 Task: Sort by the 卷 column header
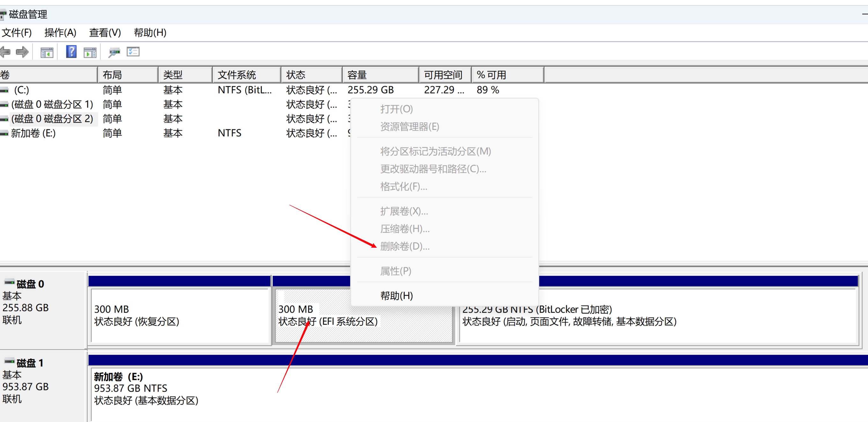pyautogui.click(x=48, y=75)
